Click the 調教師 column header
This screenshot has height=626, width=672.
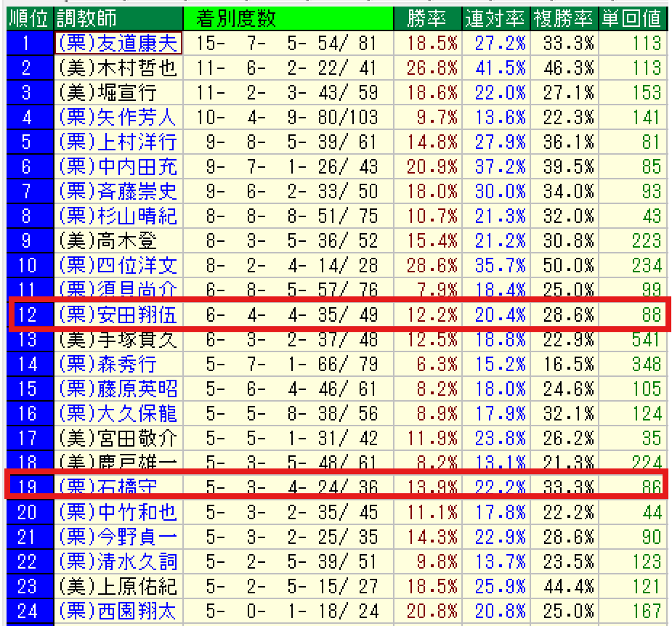tap(87, 18)
